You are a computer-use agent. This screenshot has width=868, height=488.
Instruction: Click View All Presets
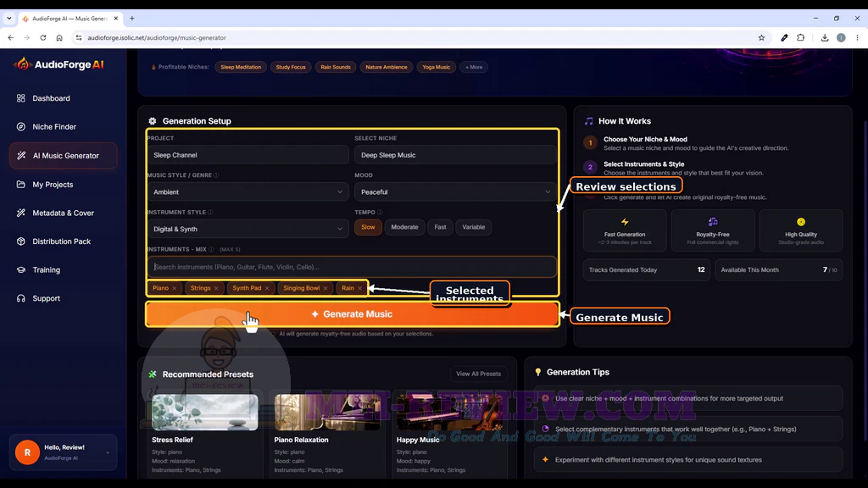pos(478,374)
